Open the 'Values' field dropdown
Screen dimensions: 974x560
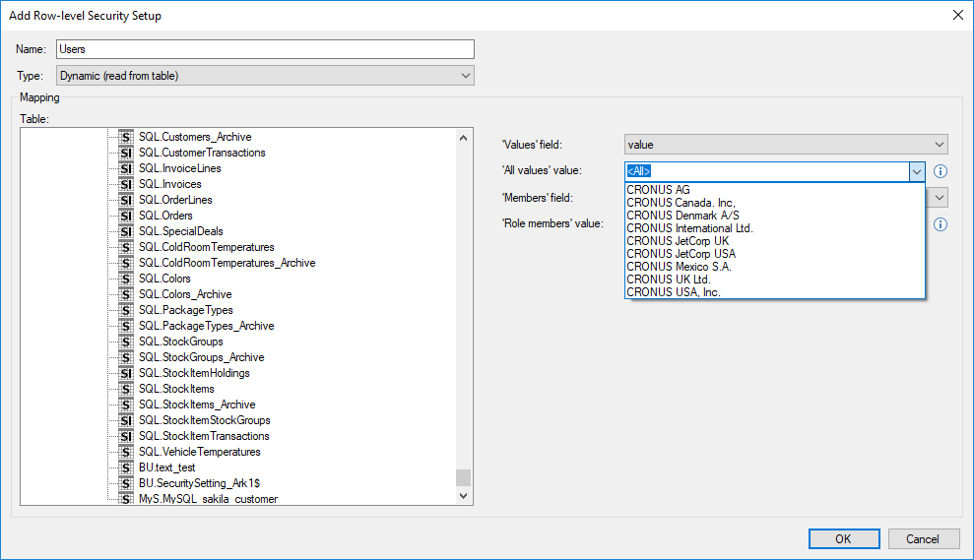click(786, 145)
